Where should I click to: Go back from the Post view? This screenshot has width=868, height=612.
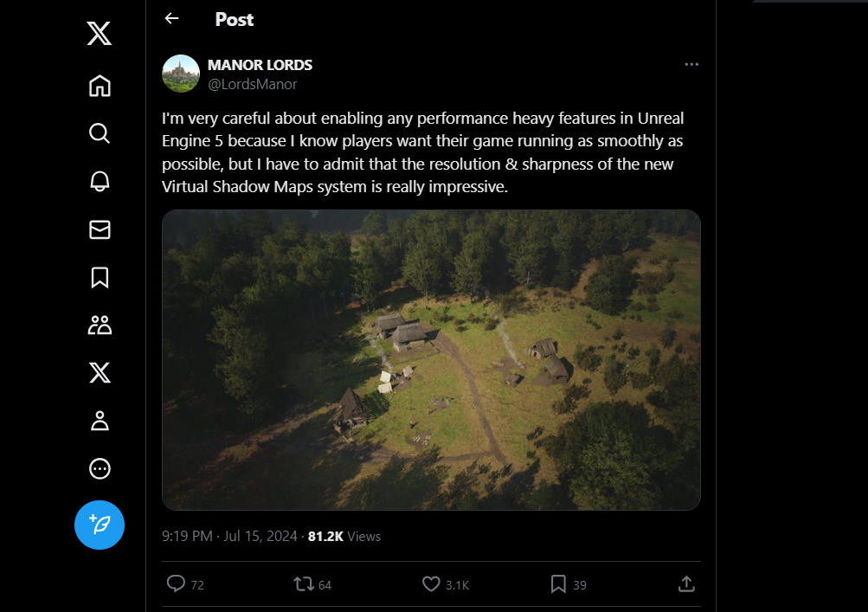pyautogui.click(x=170, y=18)
